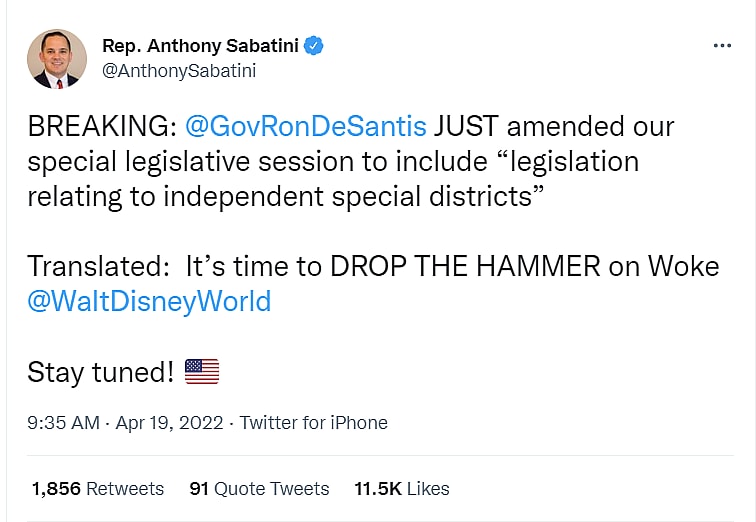Click the word "Woke" in the tweet
The height and width of the screenshot is (522, 756).
[683, 267]
